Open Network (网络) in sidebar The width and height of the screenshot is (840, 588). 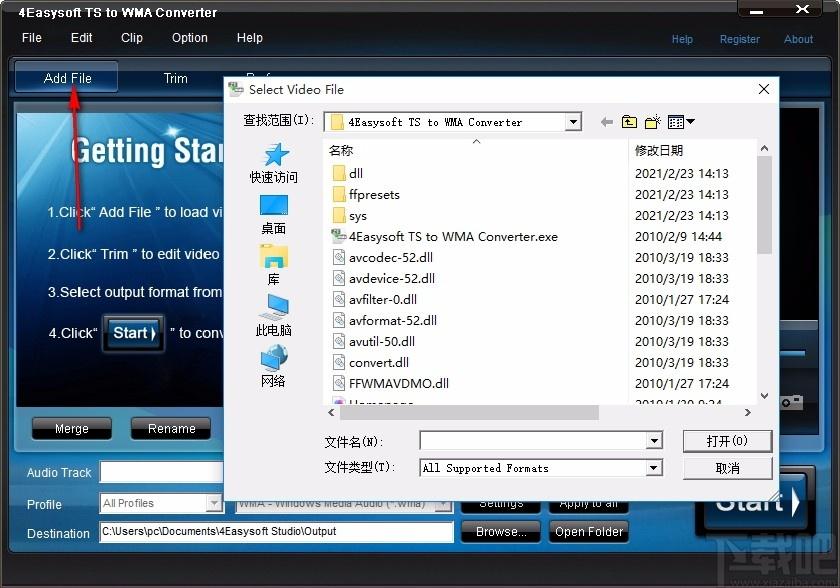click(x=273, y=366)
